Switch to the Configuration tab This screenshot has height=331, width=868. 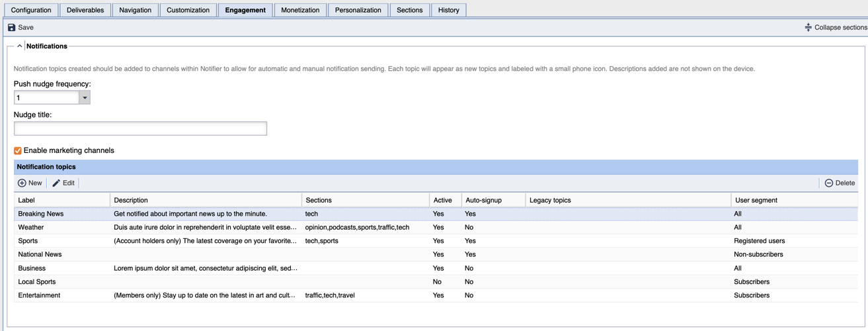[x=31, y=10]
